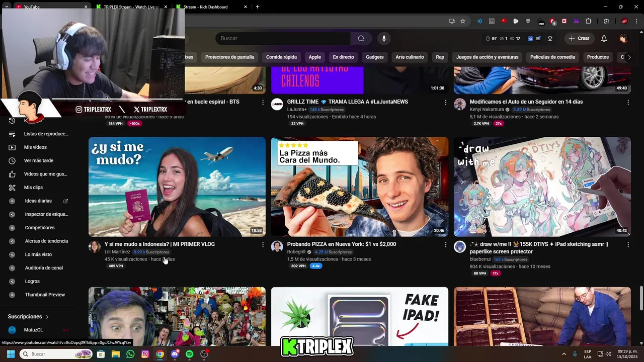The height and width of the screenshot is (362, 644).
Task: Open Ver más tarde in sidebar
Action: tap(38, 160)
